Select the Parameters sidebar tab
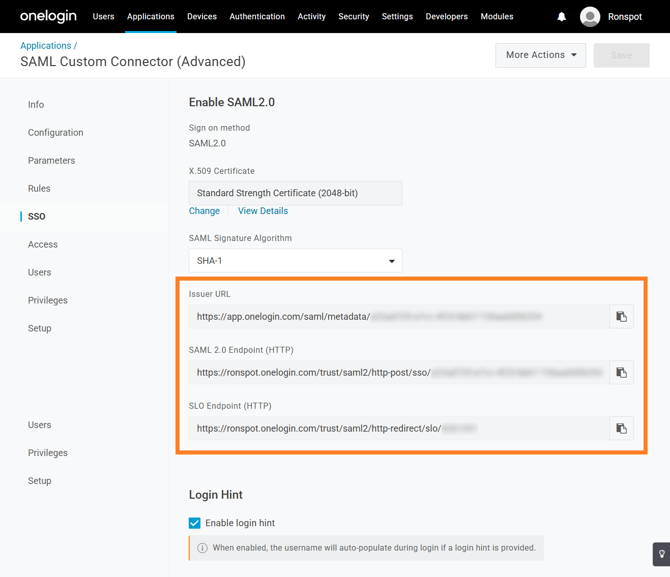 52,161
